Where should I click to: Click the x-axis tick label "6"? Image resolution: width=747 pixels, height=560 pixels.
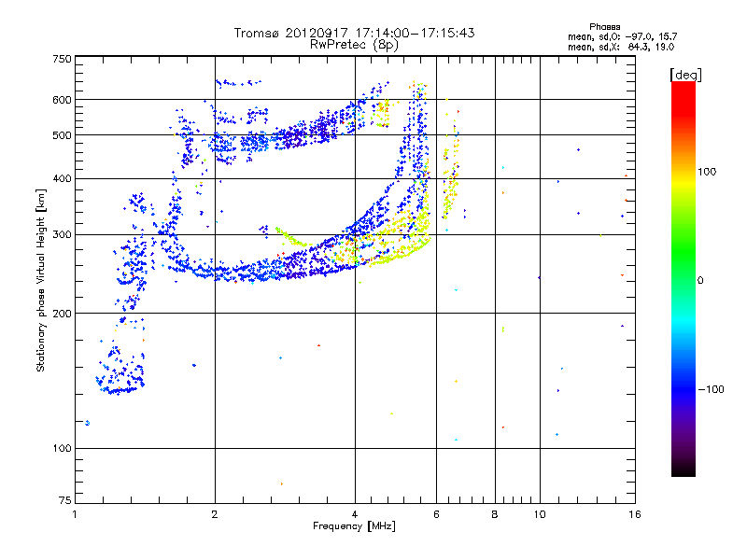click(436, 514)
